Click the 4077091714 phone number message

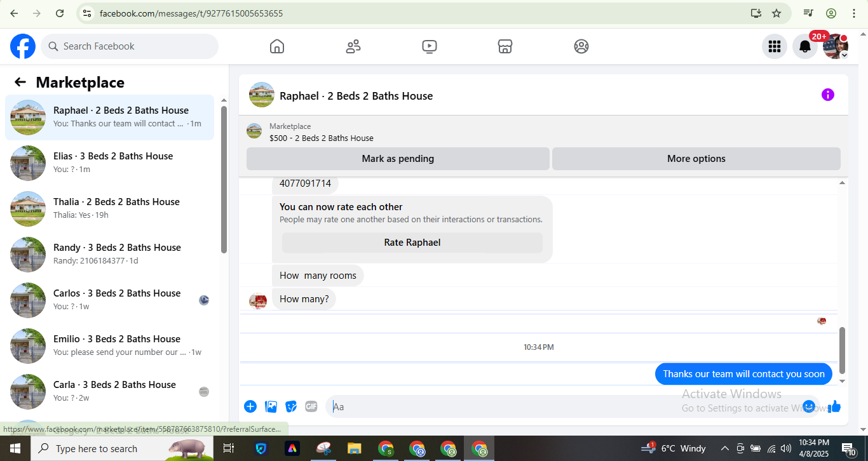tap(305, 184)
